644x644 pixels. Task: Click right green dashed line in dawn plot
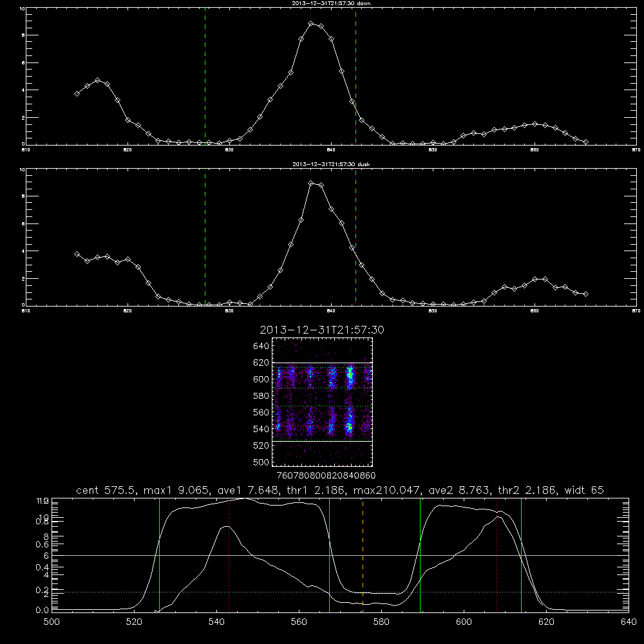tap(355, 76)
